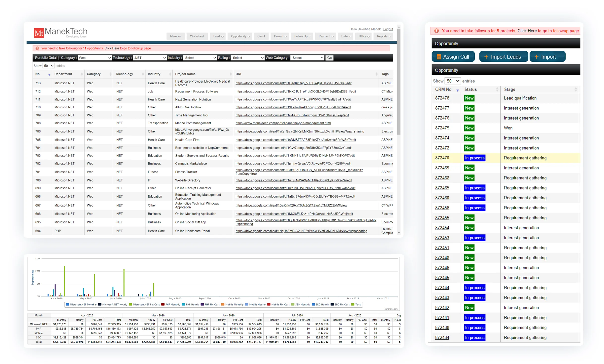Click the Go filter button
This screenshot has width=604, height=364.
point(330,58)
